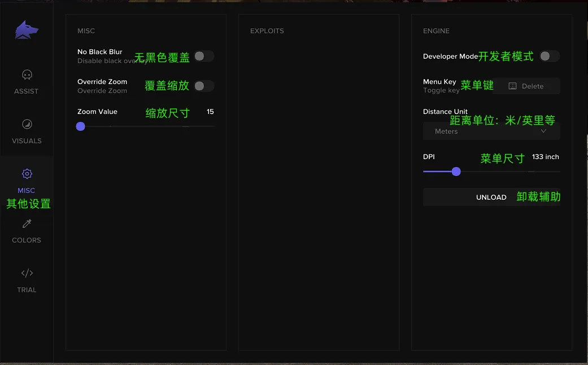Open the ASSIST section via skull icon
The image size is (588, 365).
click(27, 75)
